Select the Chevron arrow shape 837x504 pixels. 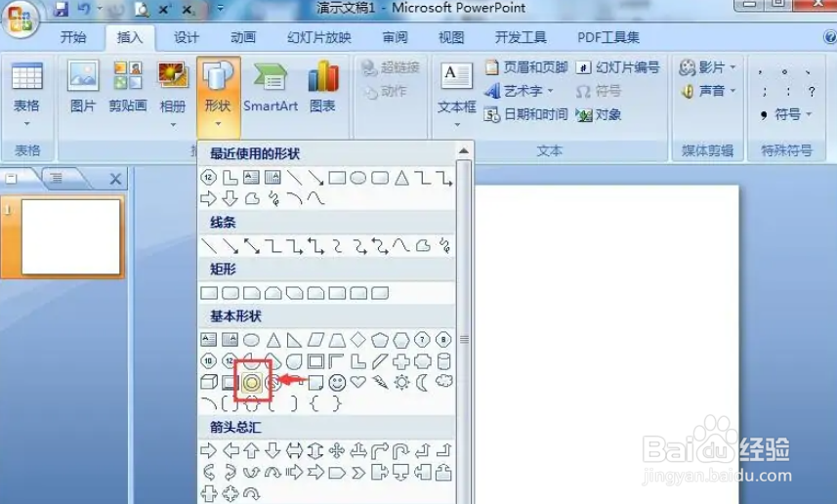[358, 473]
